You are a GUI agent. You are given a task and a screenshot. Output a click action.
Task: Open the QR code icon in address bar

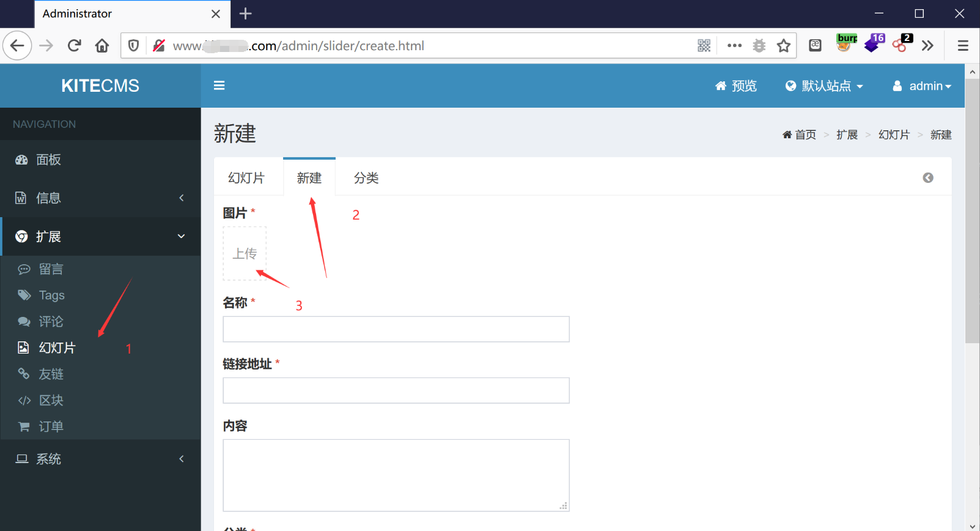coord(704,46)
